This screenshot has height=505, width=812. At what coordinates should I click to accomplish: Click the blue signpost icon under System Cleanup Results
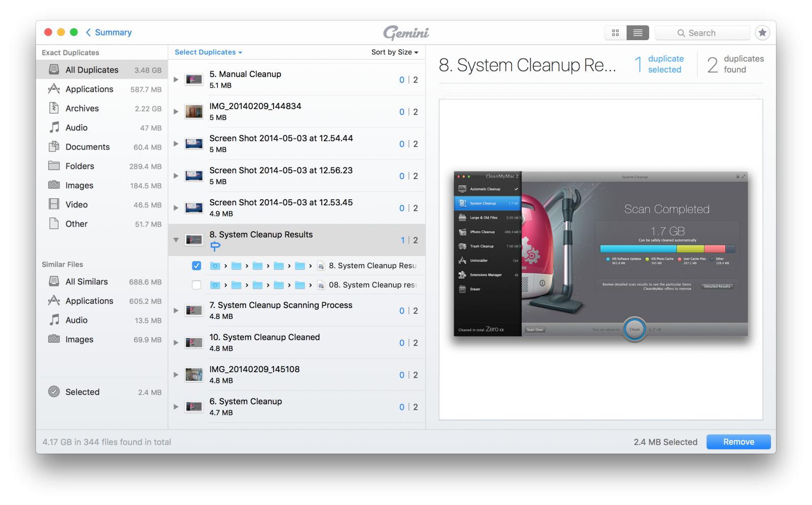215,246
